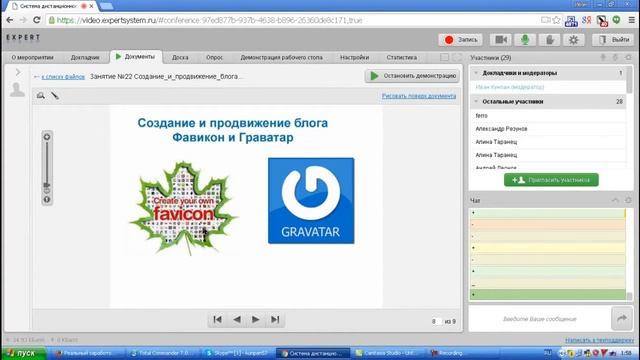Click the Gravatar logo image on the slide

click(311, 201)
